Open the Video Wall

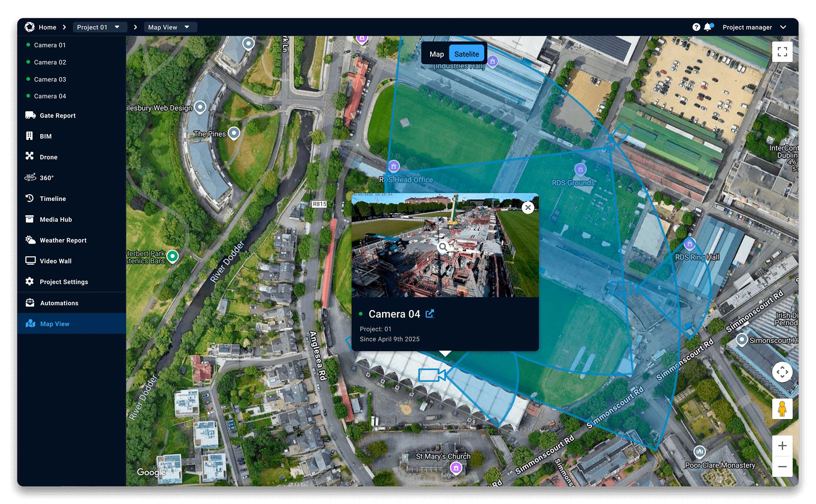[x=56, y=261]
